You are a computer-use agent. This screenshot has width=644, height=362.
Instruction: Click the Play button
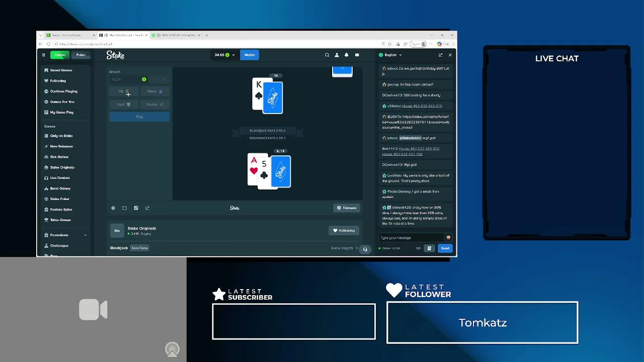139,117
